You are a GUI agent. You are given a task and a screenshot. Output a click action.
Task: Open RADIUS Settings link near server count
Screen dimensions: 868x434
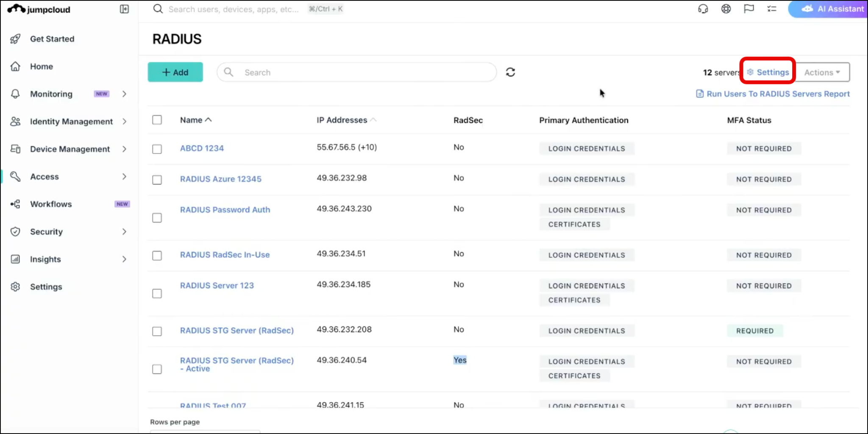coord(768,72)
